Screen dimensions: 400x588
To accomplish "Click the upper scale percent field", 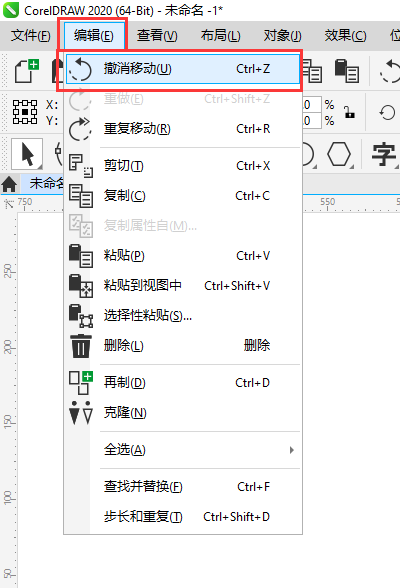I will [312, 105].
